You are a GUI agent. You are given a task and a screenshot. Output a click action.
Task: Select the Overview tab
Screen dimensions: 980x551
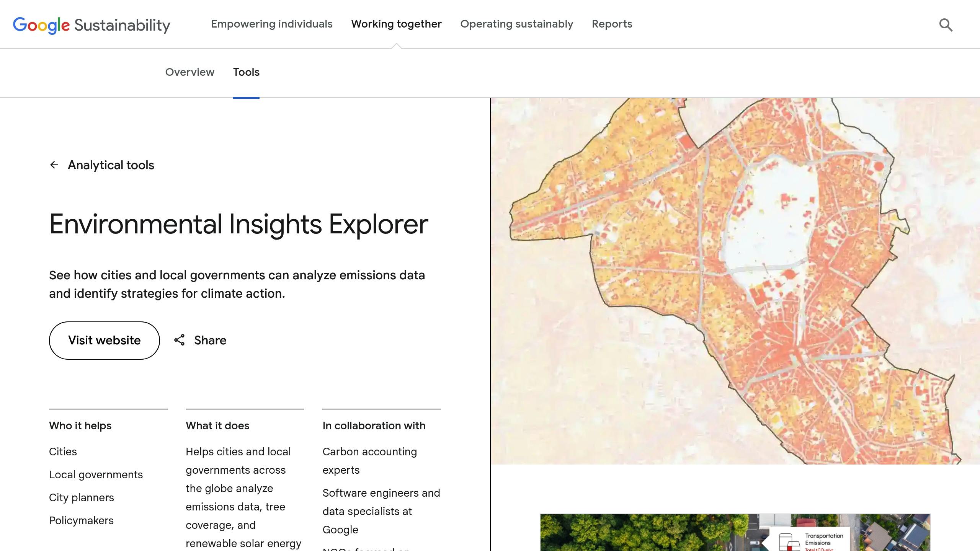point(190,72)
